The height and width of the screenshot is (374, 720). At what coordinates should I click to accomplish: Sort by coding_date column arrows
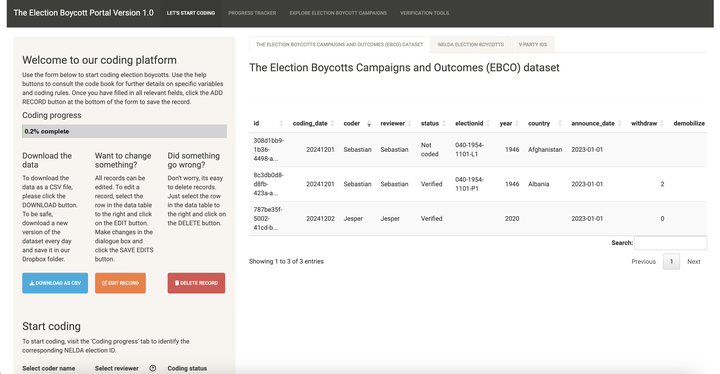(332, 123)
